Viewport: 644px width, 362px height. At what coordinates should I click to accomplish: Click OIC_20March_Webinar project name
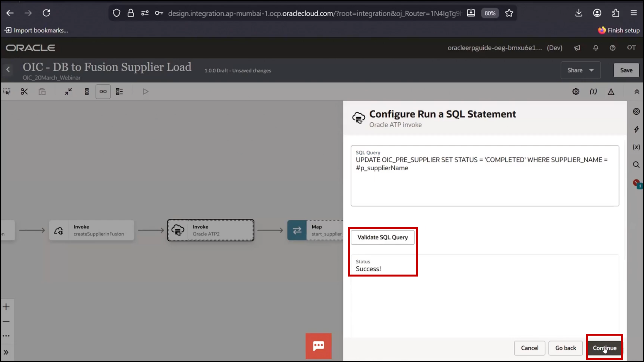(52, 78)
